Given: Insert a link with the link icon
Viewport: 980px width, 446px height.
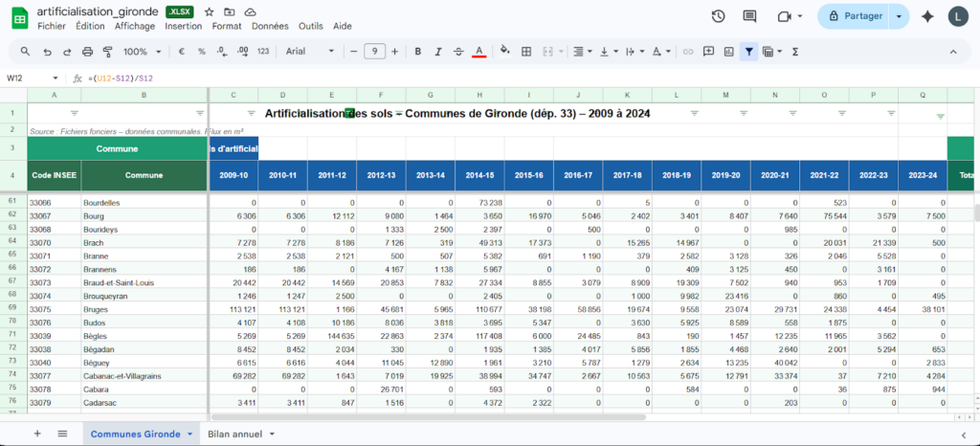Looking at the screenshot, I should coord(687,52).
